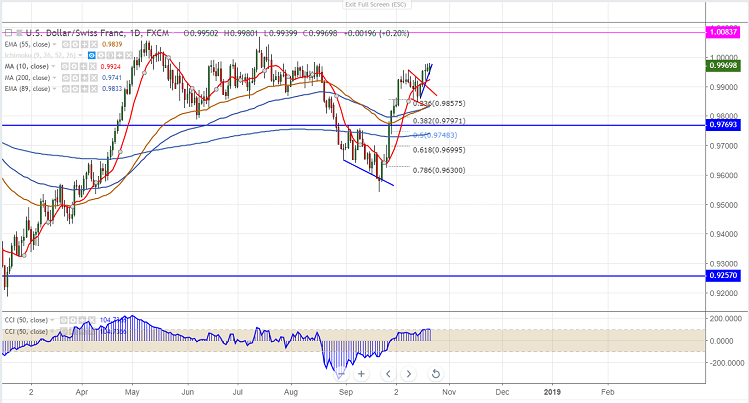Click the MA 10 value 0.9924
This screenshot has height=403, width=749.
pos(111,66)
